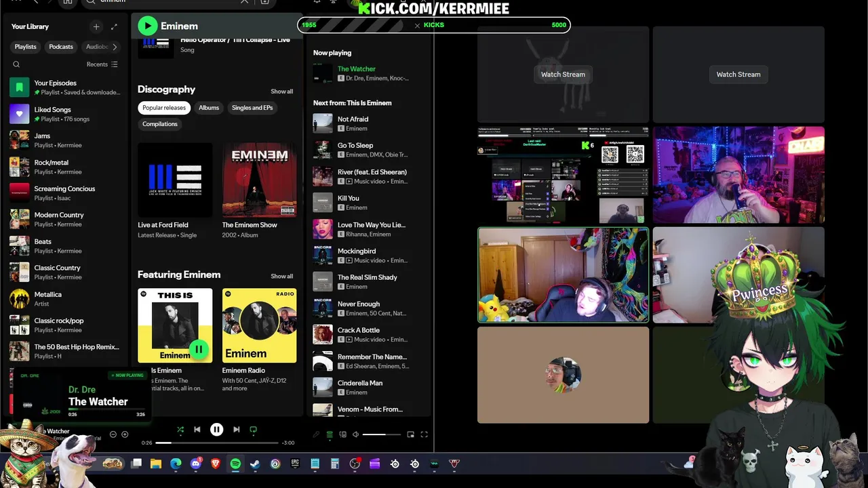
Task: Adjust the Spotify volume slider
Action: coord(382,434)
